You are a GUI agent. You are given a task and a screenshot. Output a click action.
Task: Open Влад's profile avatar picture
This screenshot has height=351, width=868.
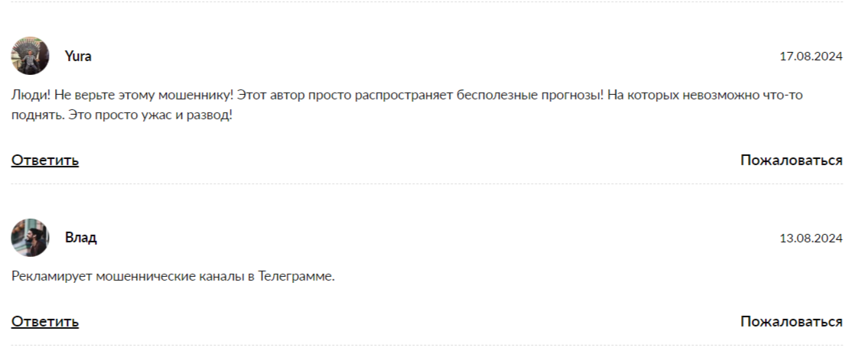(30, 238)
